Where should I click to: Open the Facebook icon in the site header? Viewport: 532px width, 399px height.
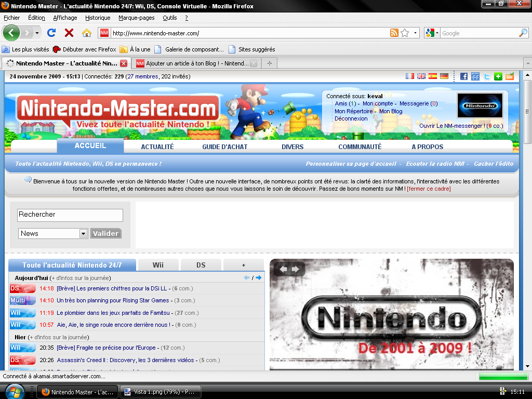(x=464, y=76)
